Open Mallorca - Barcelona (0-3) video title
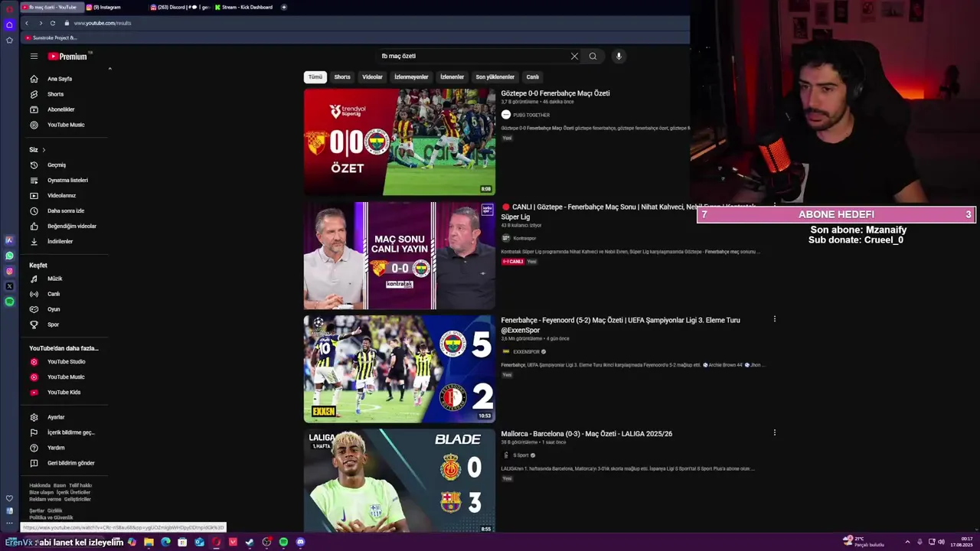980x551 pixels. (586, 434)
